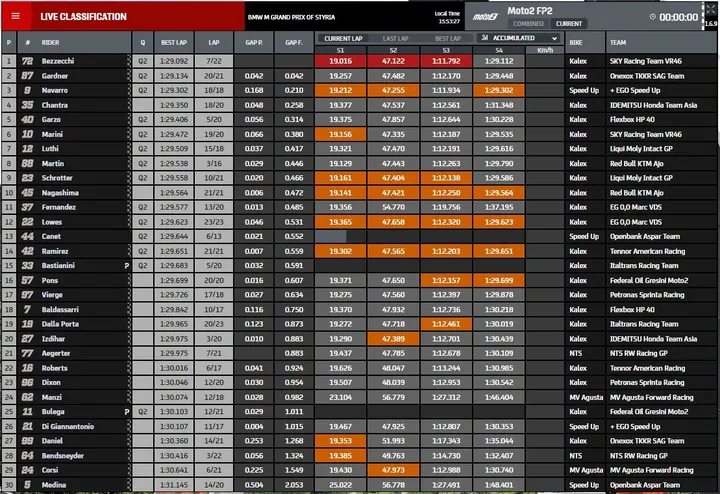This screenshot has width=720, height=494.
Task: Select rider name Bendsneyder
Action: [63, 456]
